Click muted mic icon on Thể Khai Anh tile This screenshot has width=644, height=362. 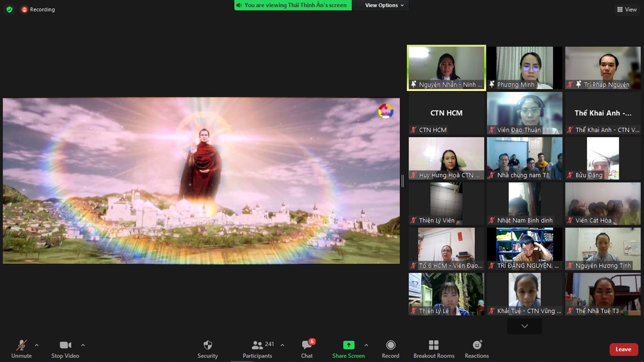pos(570,130)
